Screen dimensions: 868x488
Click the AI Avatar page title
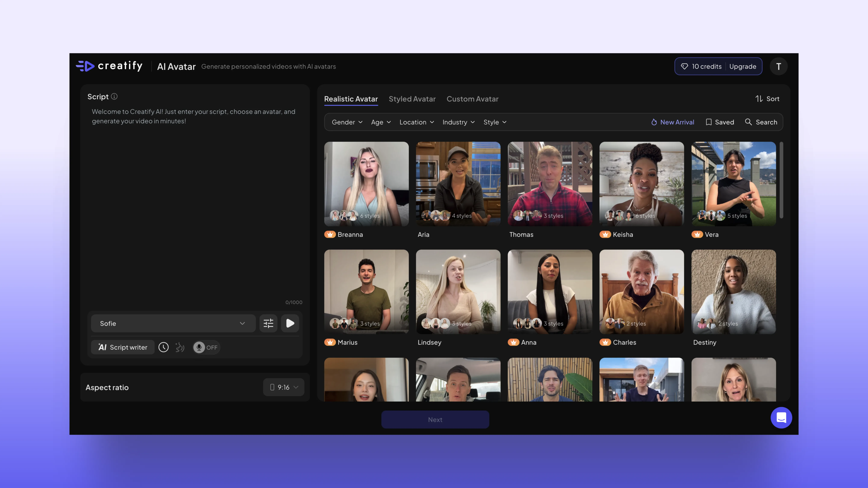176,67
